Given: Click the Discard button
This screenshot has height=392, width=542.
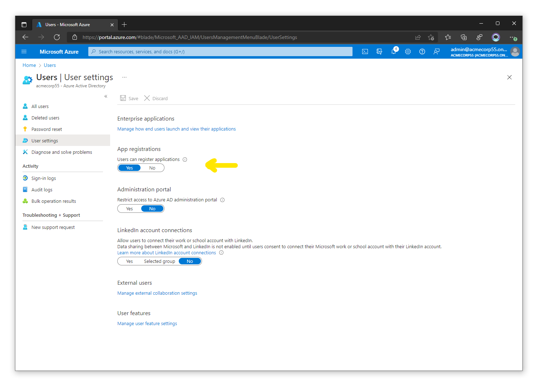Looking at the screenshot, I should click(156, 98).
